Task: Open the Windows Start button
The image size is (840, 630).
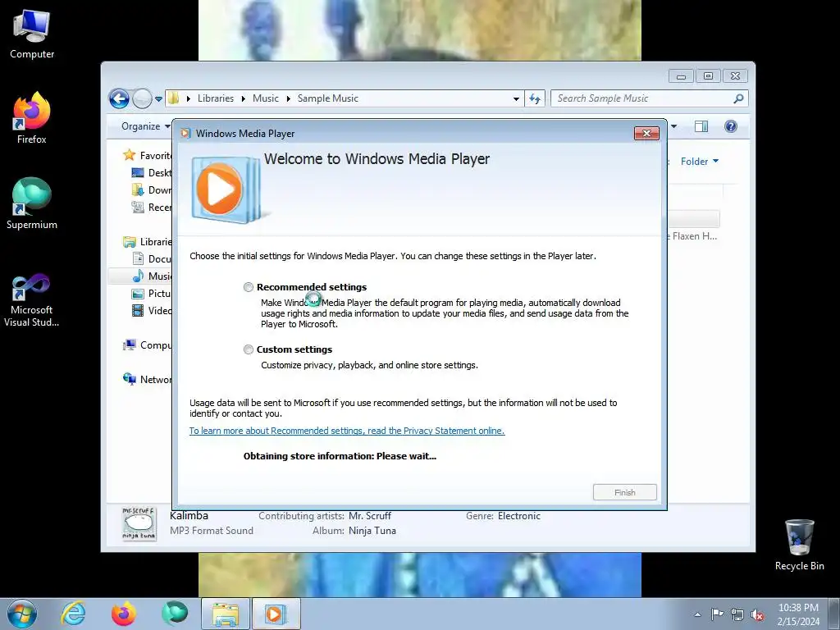Action: pyautogui.click(x=22, y=614)
